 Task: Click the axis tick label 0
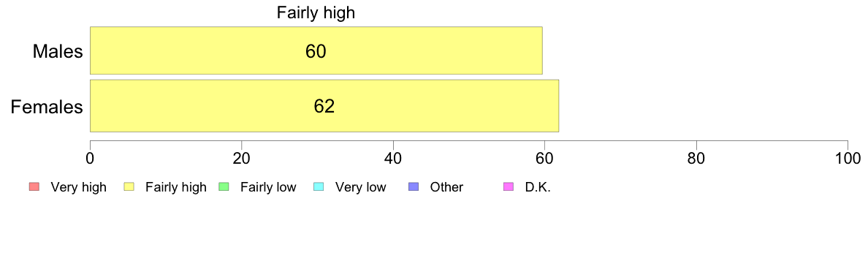[90, 158]
